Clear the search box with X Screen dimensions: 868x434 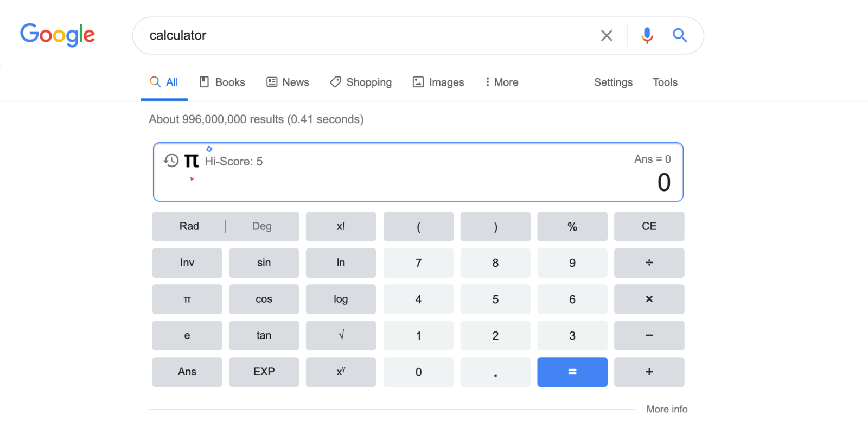click(x=607, y=36)
